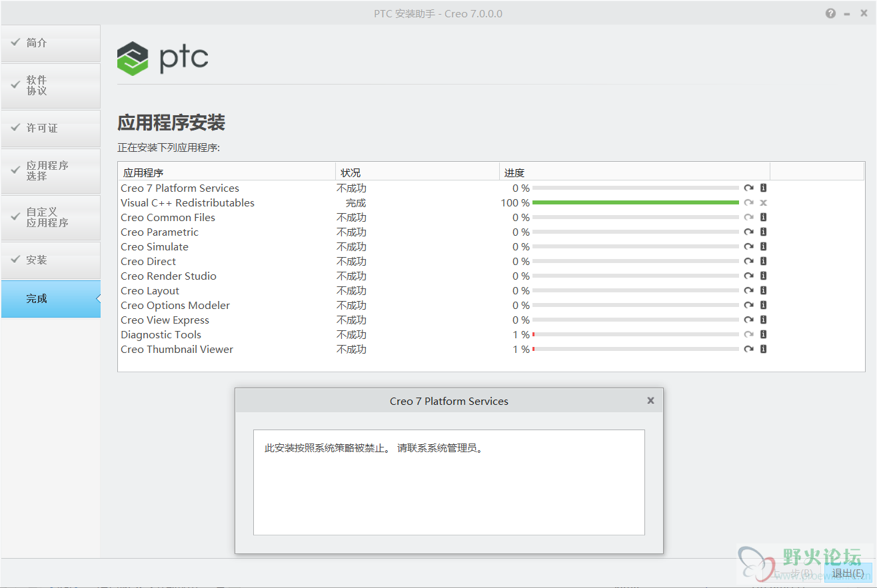877x588 pixels.
Task: Retry installing Creo 7 Platform Services
Action: pyautogui.click(x=748, y=188)
